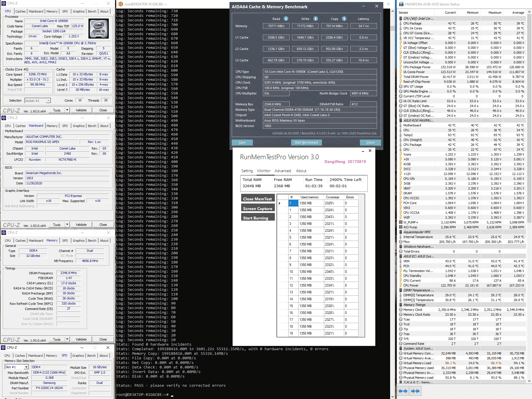Click info icon next to Write in AIDA64

pos(315,19)
